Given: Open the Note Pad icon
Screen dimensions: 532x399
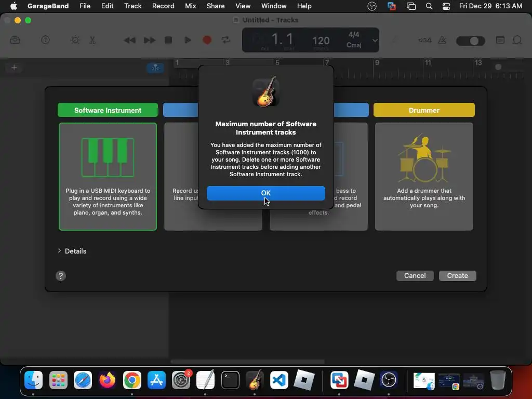Looking at the screenshot, I should (x=500, y=41).
